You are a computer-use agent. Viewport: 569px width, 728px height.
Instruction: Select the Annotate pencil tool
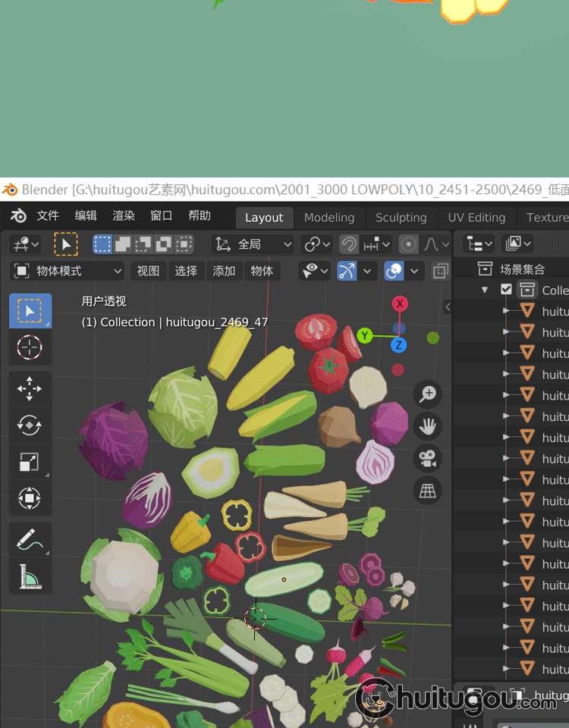(30, 540)
